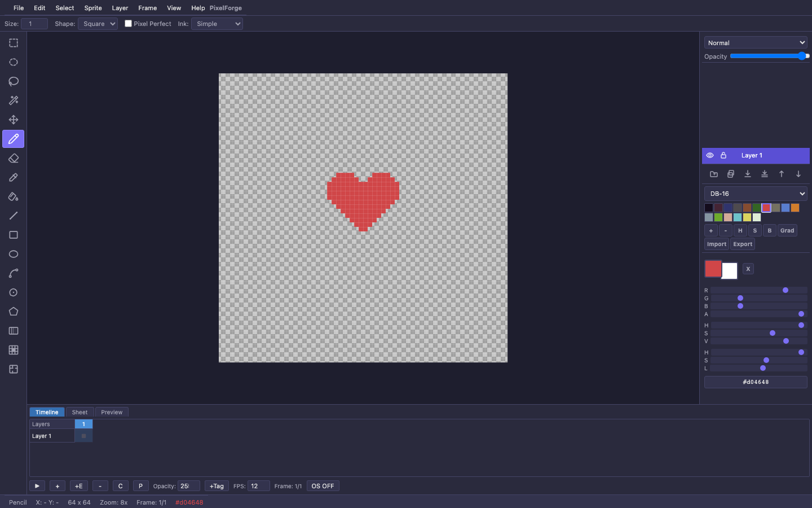Select the Magic Wand tool

(x=14, y=100)
